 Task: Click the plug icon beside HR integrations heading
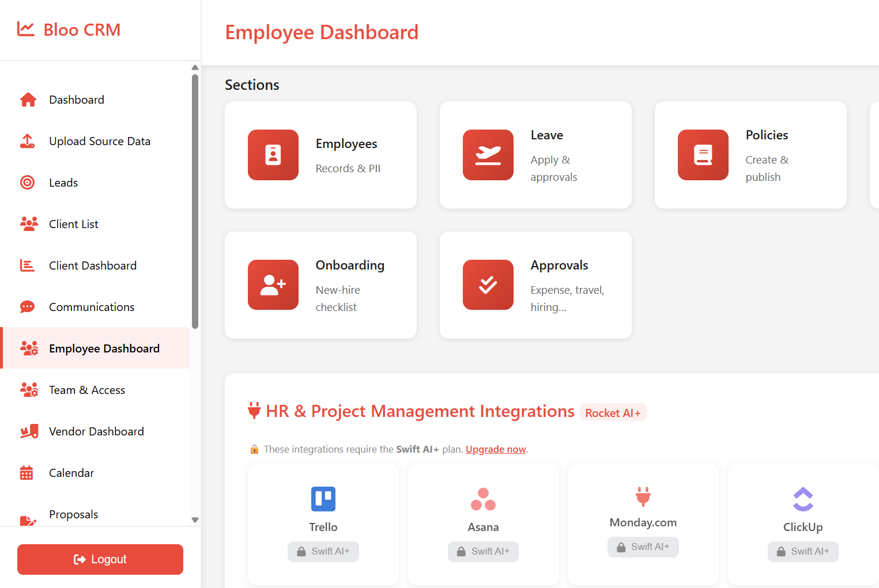click(x=254, y=411)
